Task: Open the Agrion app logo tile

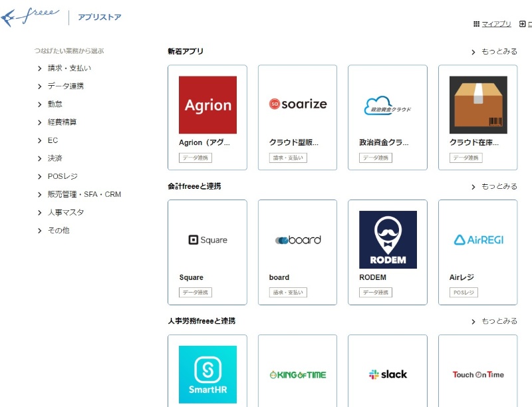Action: [207, 105]
